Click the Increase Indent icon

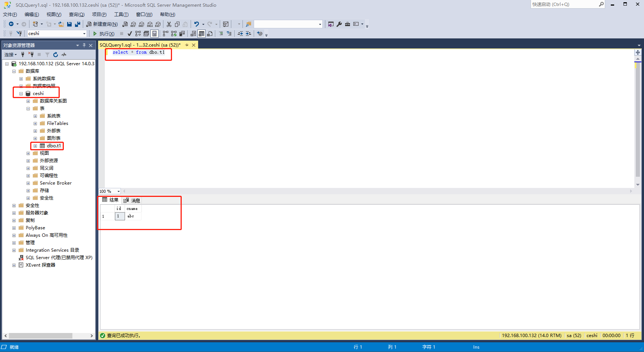(248, 34)
